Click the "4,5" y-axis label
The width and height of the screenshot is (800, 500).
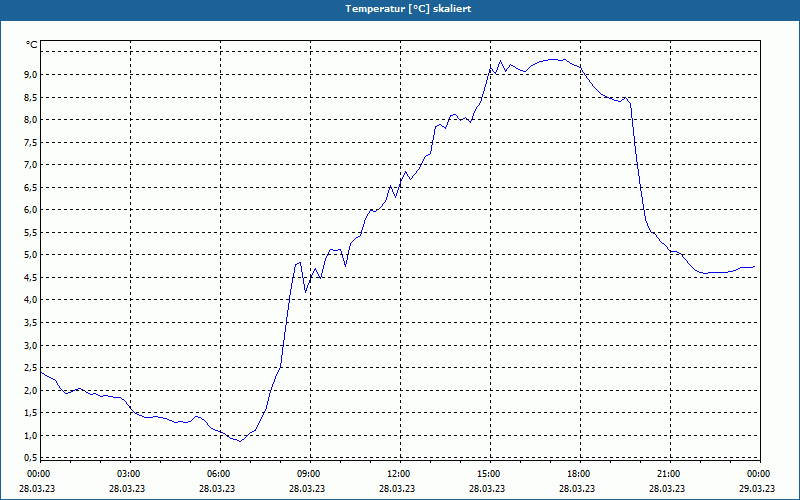tap(31, 278)
